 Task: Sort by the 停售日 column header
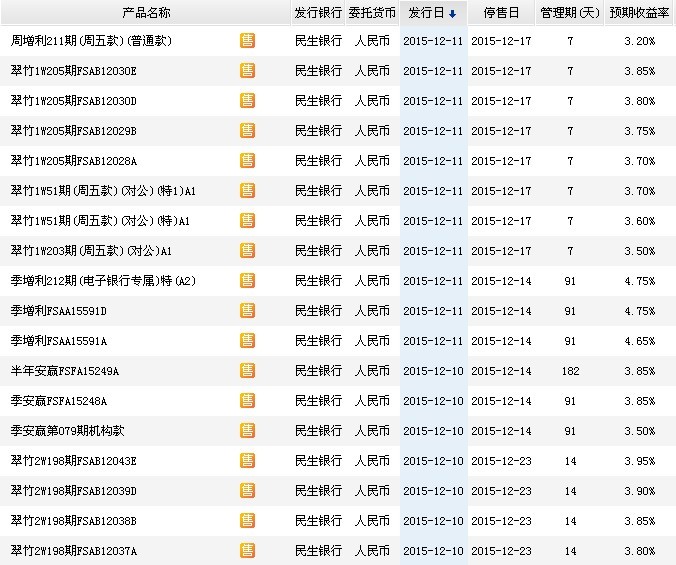click(501, 13)
